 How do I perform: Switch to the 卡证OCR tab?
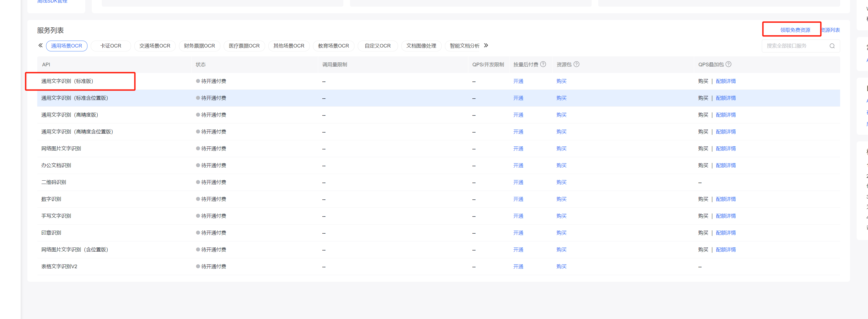111,46
